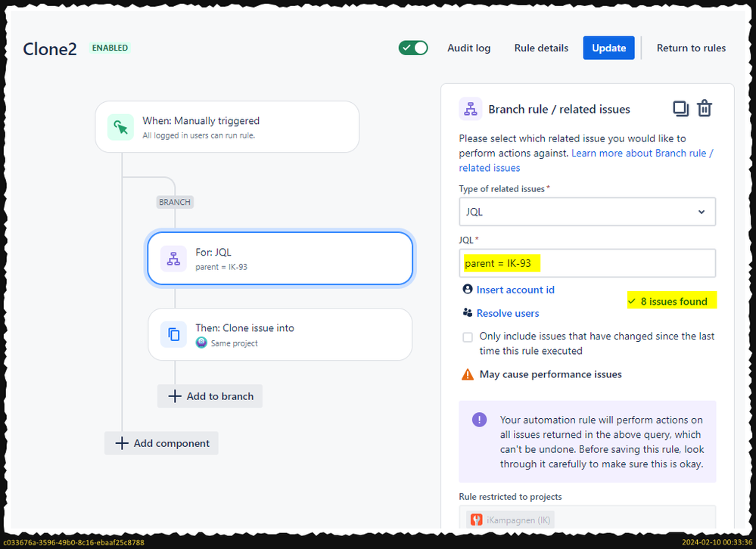
Task: Delete component using trash icon
Action: 705,108
